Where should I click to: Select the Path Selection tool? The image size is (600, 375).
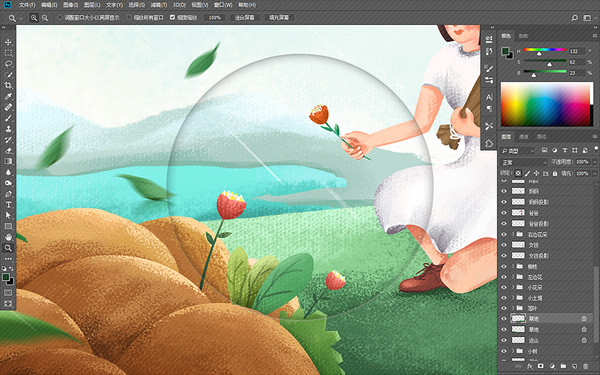click(8, 215)
